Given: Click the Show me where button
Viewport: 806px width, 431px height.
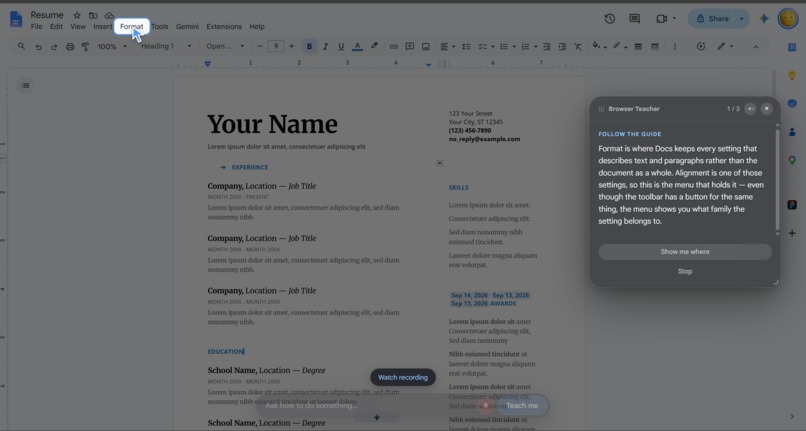Looking at the screenshot, I should tap(685, 252).
